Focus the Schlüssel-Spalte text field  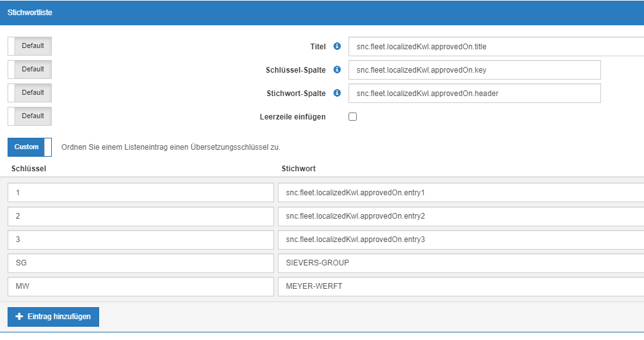click(x=474, y=70)
